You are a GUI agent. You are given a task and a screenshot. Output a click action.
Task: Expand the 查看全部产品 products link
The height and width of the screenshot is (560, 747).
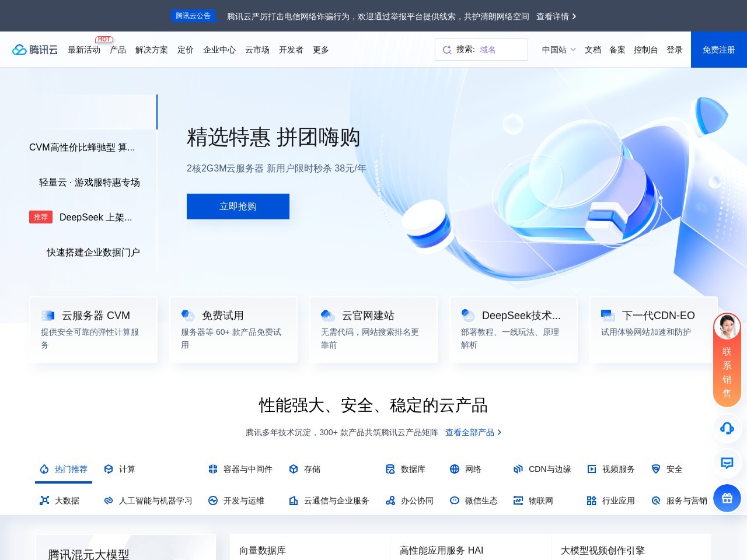pos(470,432)
